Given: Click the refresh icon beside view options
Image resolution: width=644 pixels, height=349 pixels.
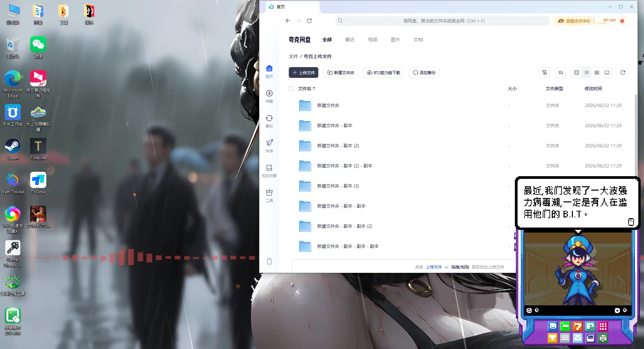Looking at the screenshot, I should pos(623,72).
